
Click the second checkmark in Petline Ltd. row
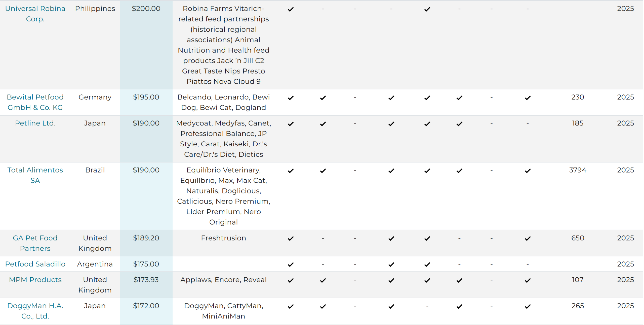click(x=323, y=124)
